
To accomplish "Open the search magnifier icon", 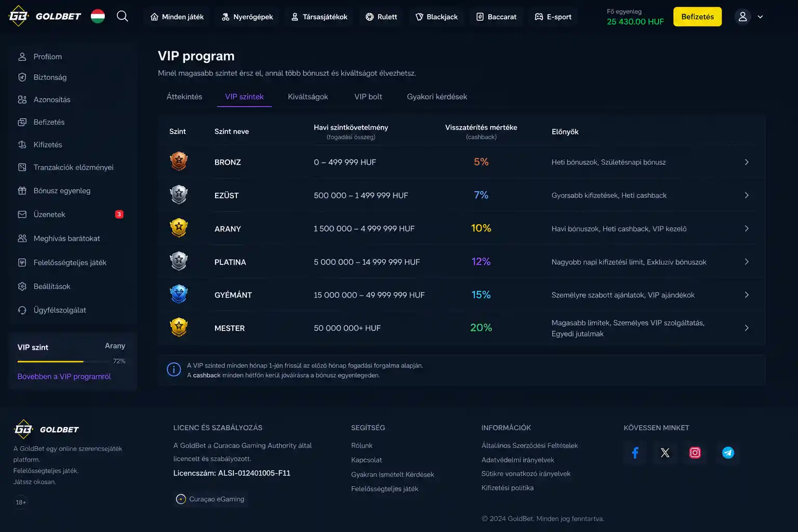I will coord(122,16).
